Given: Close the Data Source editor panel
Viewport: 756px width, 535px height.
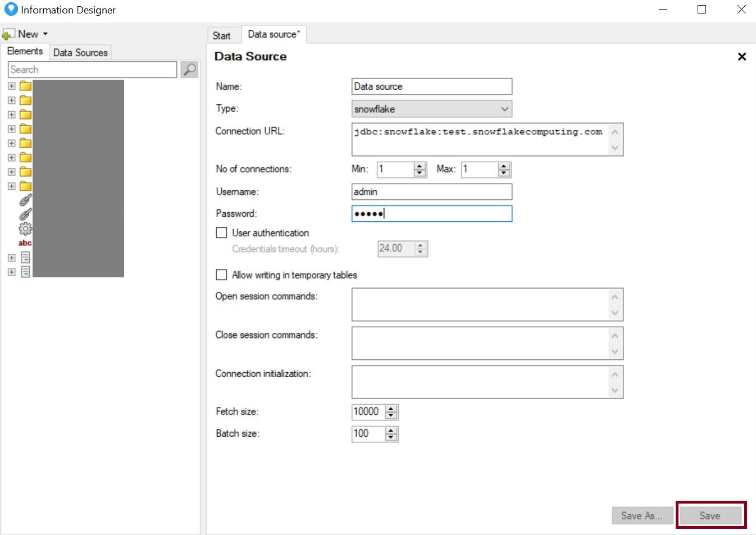Looking at the screenshot, I should point(742,57).
